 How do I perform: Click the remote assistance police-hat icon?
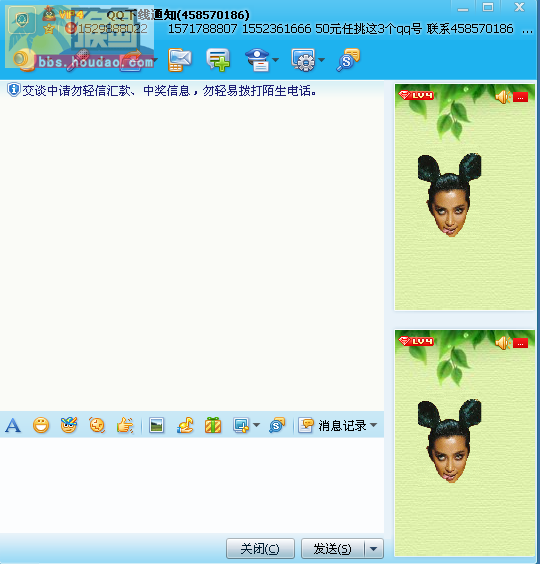[257, 60]
